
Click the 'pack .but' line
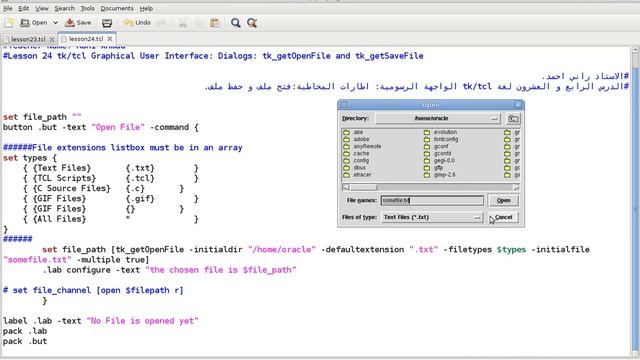point(25,341)
